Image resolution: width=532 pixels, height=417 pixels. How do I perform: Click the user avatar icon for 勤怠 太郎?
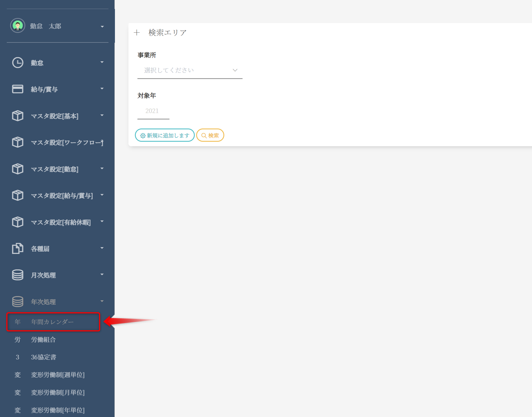pyautogui.click(x=18, y=26)
